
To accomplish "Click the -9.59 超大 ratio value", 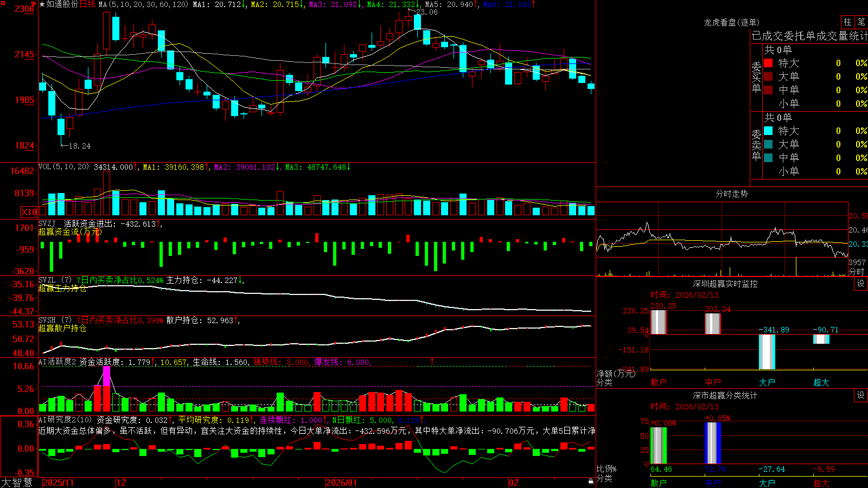I will point(824,470).
